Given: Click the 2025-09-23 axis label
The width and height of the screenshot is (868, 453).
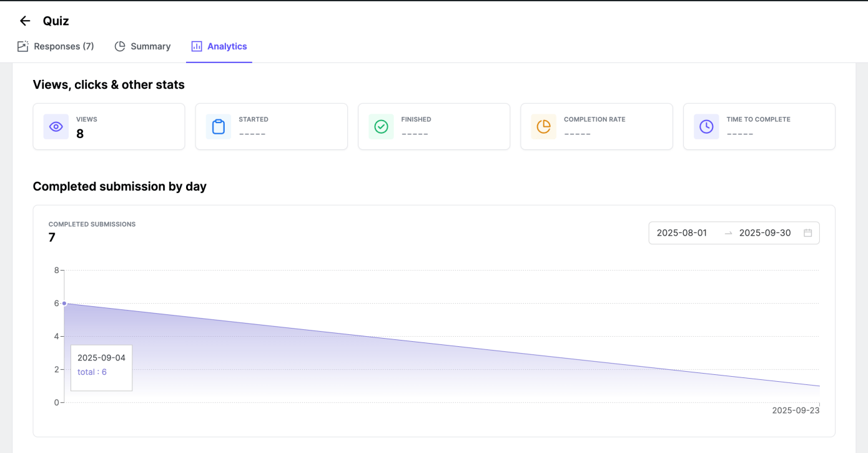Looking at the screenshot, I should point(796,411).
